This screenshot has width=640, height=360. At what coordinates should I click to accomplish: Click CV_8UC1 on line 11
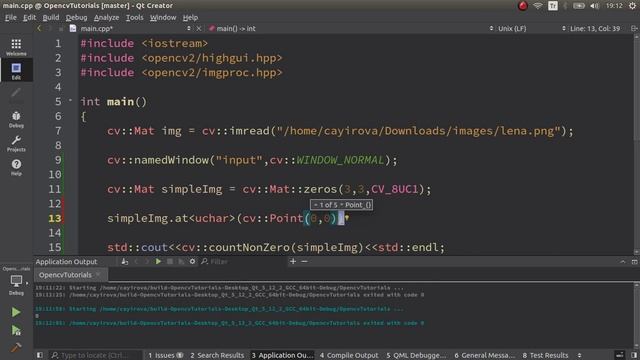pos(395,189)
